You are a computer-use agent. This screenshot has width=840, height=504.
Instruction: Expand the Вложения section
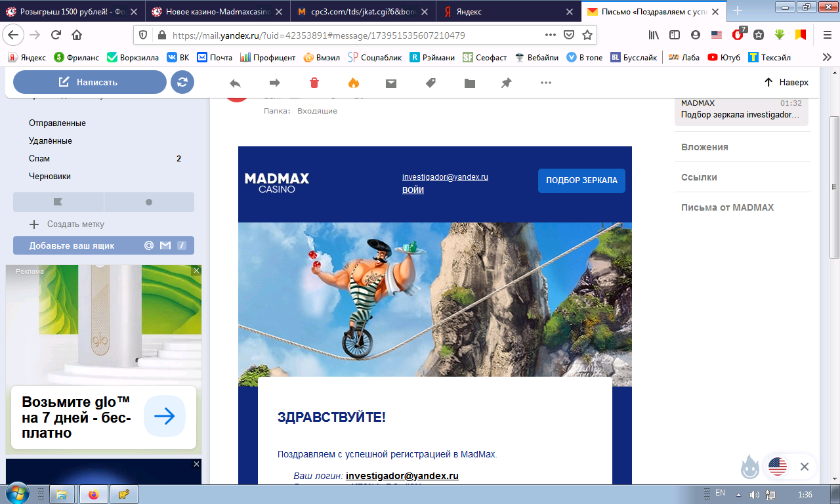tap(705, 147)
